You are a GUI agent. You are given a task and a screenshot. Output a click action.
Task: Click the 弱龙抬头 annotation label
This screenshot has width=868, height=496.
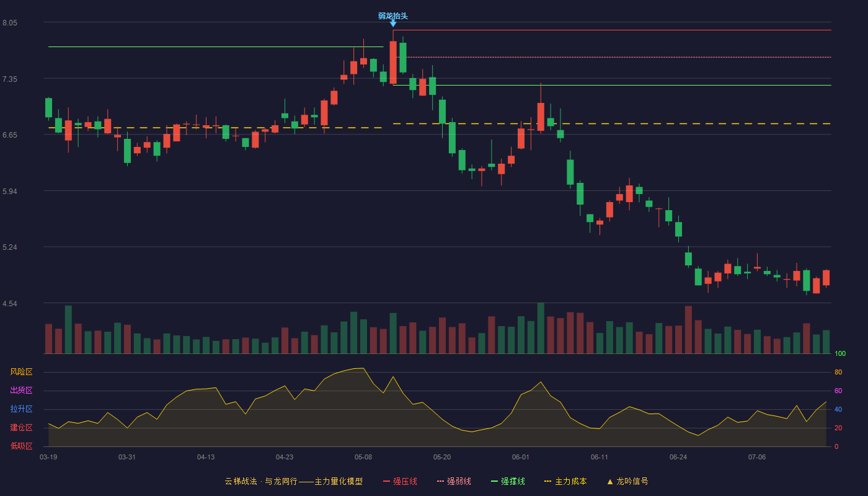[x=393, y=16]
